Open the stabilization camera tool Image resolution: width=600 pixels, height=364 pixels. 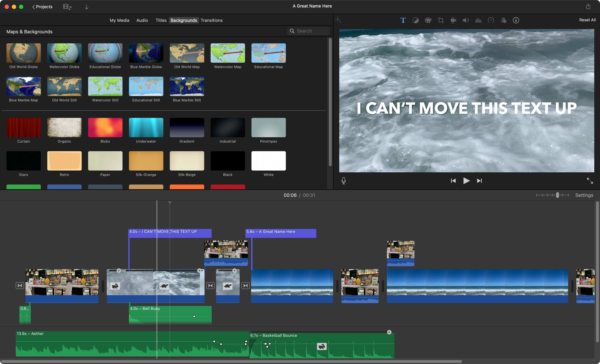[453, 20]
